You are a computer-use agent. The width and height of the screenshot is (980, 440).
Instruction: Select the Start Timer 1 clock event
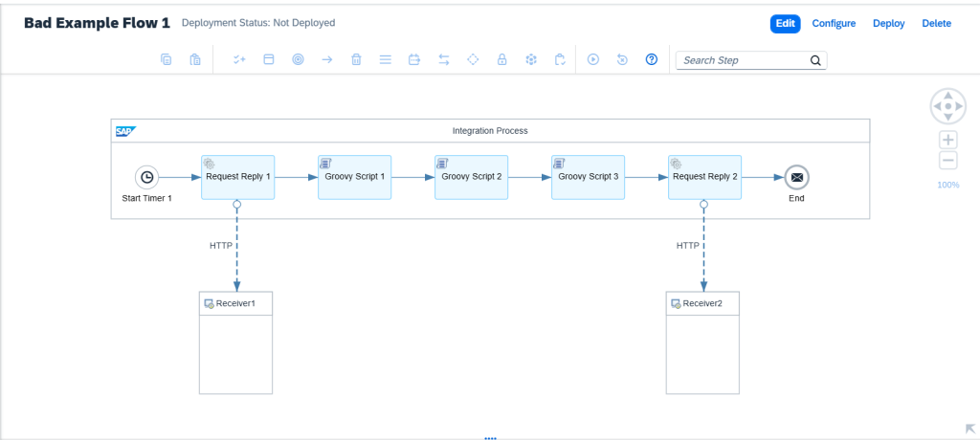click(x=146, y=178)
